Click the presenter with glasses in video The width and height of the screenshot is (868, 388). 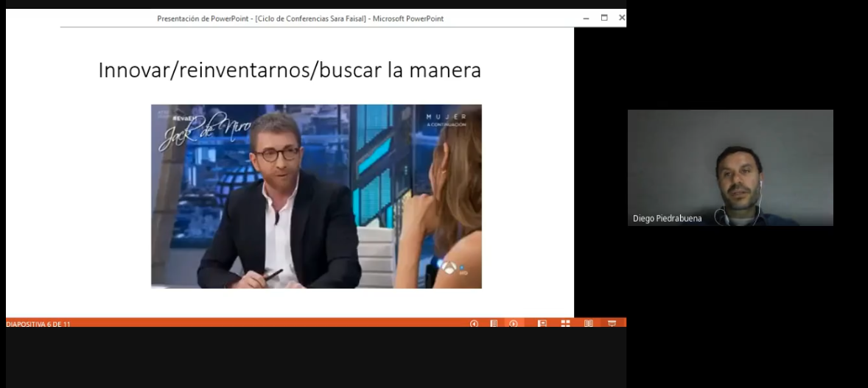tap(284, 199)
